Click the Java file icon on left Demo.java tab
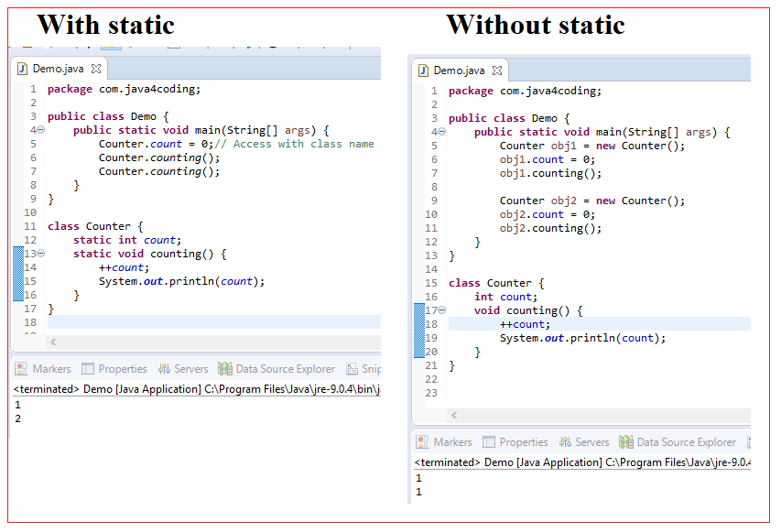This screenshot has height=532, width=781. coord(23,67)
